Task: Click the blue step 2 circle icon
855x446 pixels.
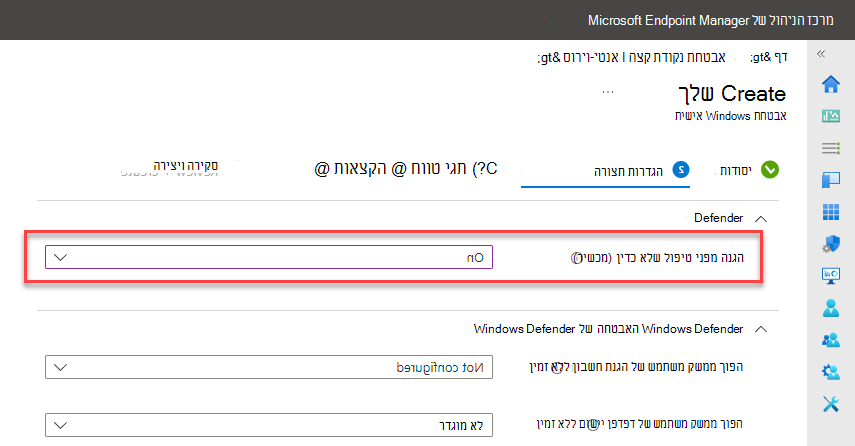Action: (681, 170)
